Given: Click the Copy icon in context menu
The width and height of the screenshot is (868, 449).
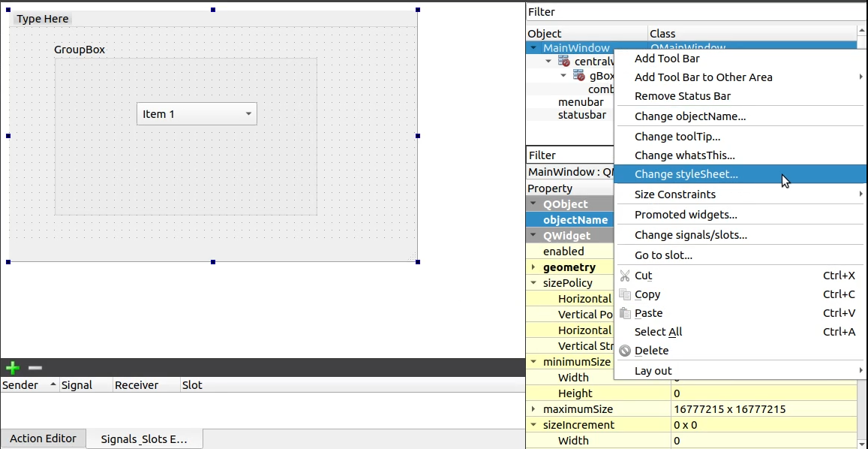Looking at the screenshot, I should (625, 294).
